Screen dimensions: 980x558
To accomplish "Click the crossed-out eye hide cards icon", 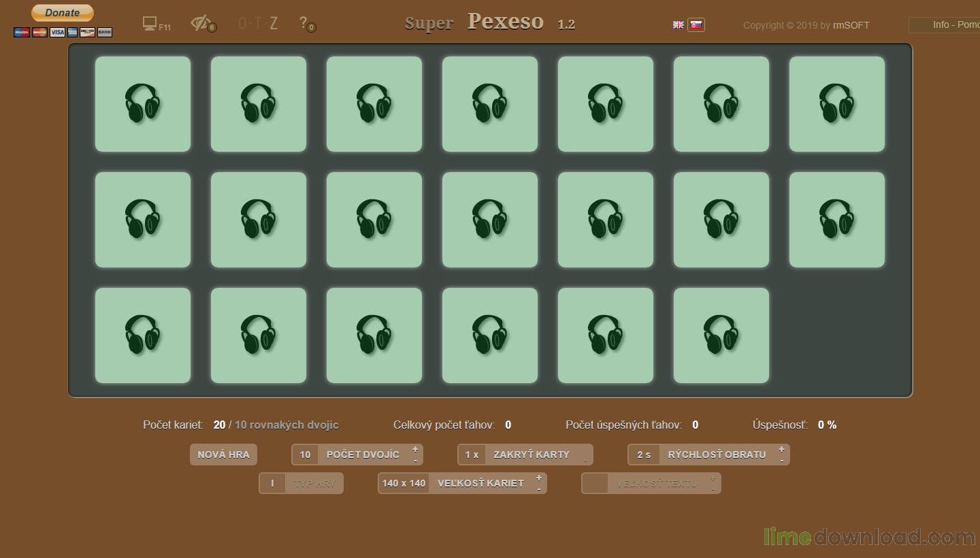I will coord(201,23).
